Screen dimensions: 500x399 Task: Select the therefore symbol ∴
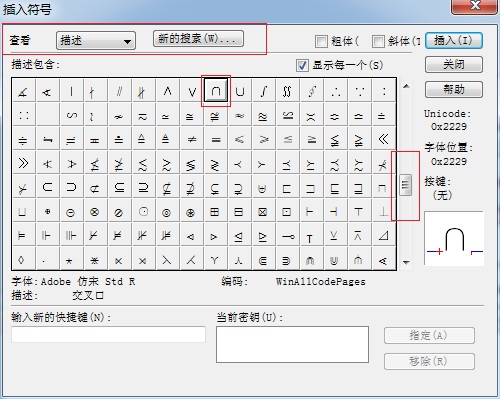(336, 91)
